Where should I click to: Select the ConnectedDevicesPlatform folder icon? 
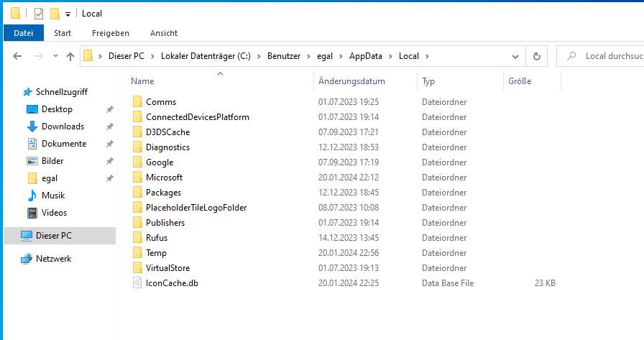137,117
